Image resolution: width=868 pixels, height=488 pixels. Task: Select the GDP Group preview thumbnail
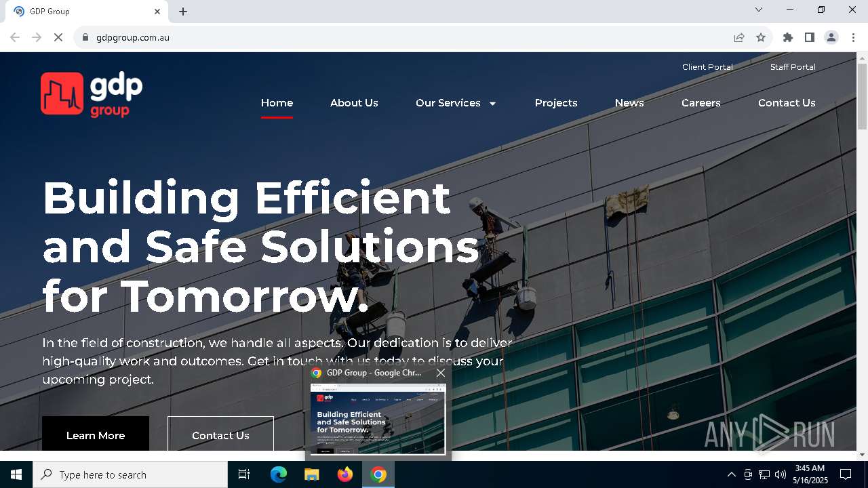(x=378, y=419)
